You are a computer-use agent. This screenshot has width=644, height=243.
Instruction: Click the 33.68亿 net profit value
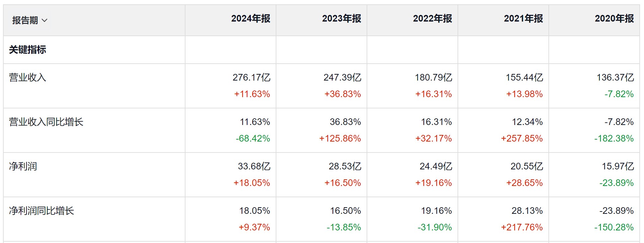click(x=254, y=166)
